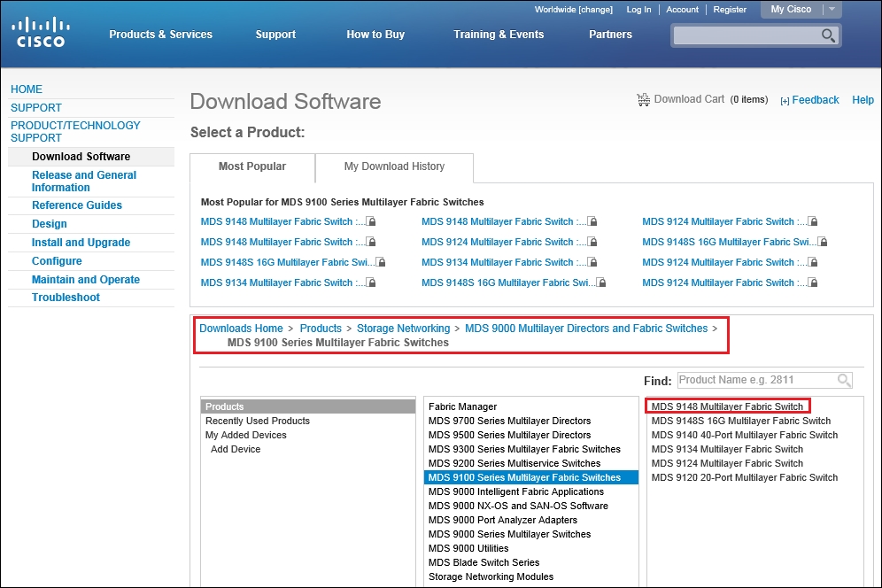
Task: Select MDS 9000 NX-OS and SAN-OS Software
Action: point(518,506)
